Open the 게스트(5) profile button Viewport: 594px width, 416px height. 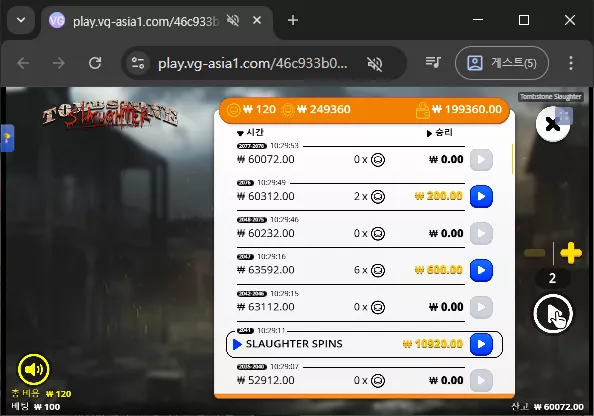click(502, 63)
